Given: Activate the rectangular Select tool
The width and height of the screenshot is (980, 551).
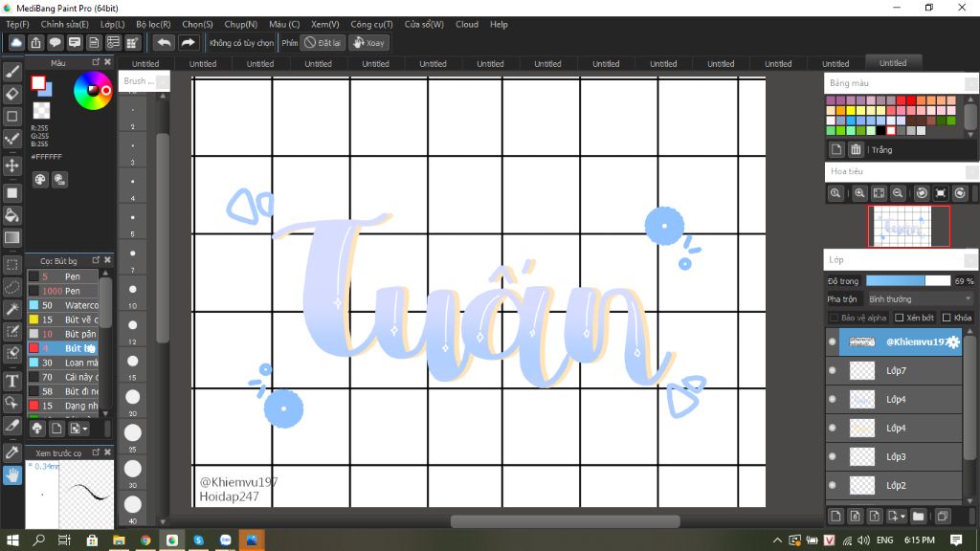Looking at the screenshot, I should click(x=11, y=265).
